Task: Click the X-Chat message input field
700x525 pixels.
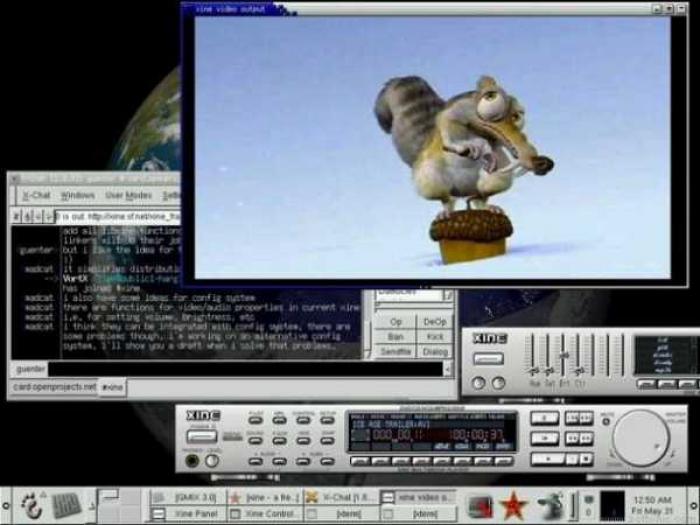Action: [x=245, y=369]
